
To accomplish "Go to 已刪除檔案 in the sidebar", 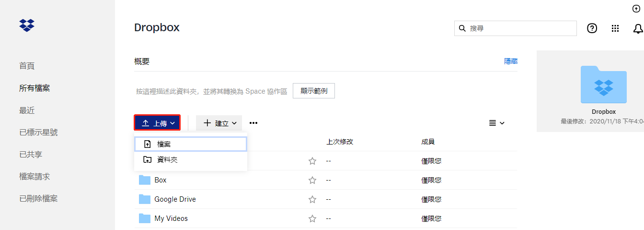I will coord(38,198).
